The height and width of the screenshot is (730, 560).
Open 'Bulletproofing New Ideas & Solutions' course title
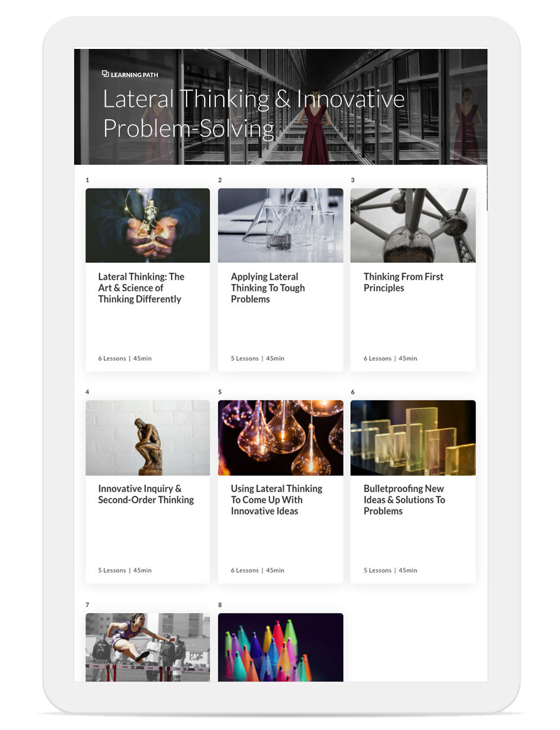[x=404, y=500]
